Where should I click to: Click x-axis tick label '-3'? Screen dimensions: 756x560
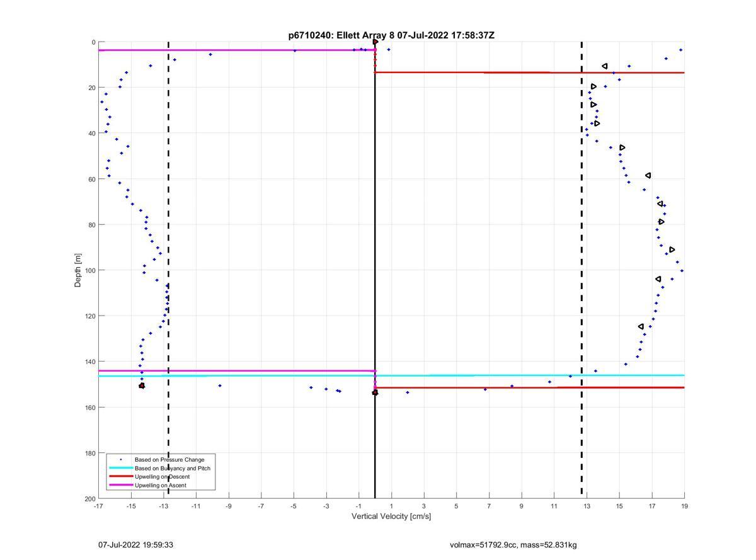click(326, 506)
